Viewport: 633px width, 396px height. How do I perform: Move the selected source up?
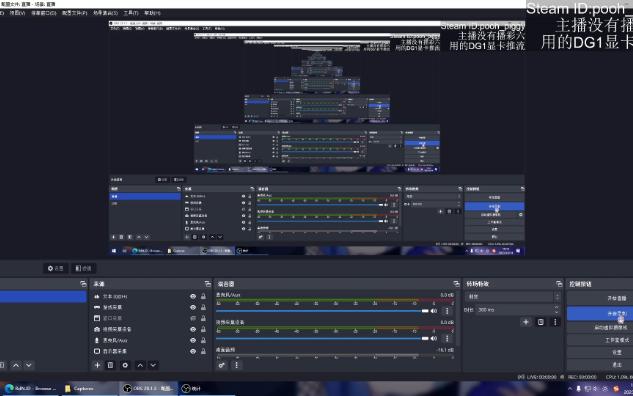[x=140, y=365]
